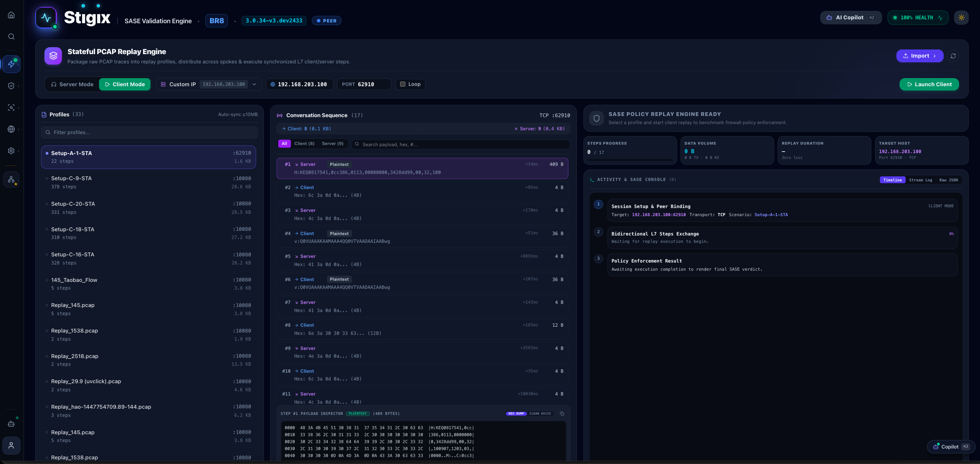The image size is (980, 464).
Task: Switch payload view to HEX DUMP
Action: click(x=516, y=414)
